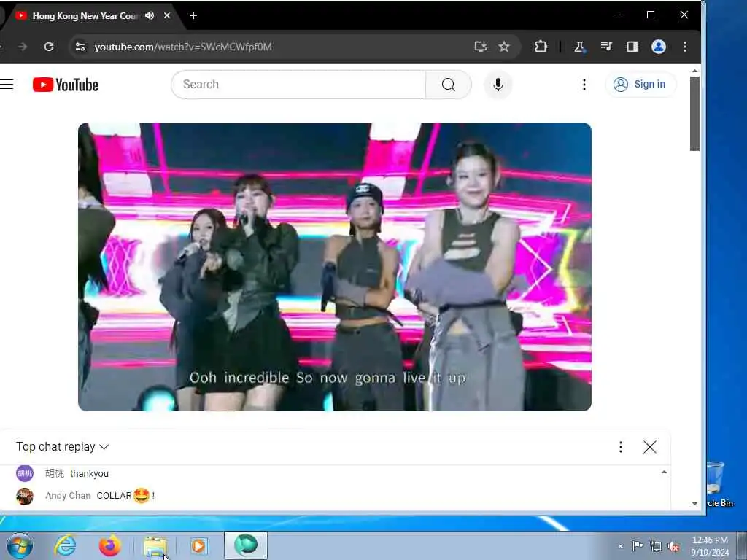The height and width of the screenshot is (560, 747).
Task: Close the Hong Kong New Year tab
Action: 167,16
